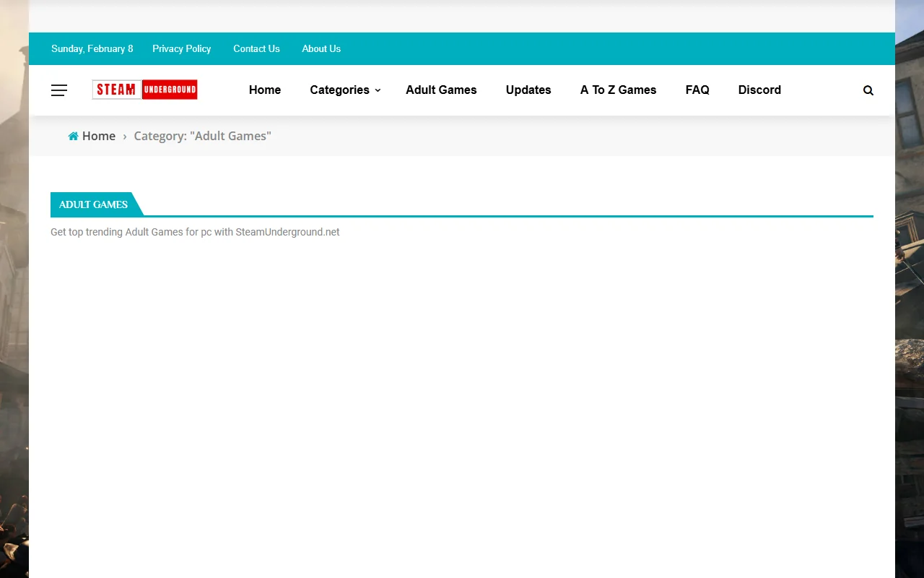Image resolution: width=924 pixels, height=578 pixels.
Task: Open the A To Z Games page
Action: (618, 90)
